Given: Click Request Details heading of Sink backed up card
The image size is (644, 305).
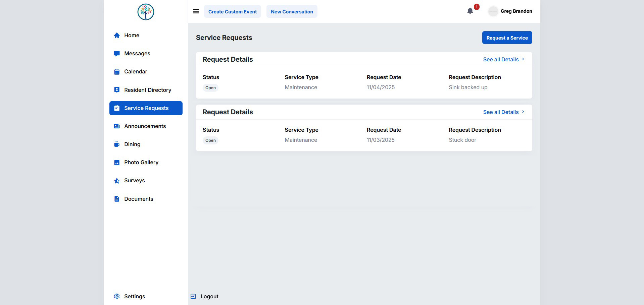Looking at the screenshot, I should (228, 60).
